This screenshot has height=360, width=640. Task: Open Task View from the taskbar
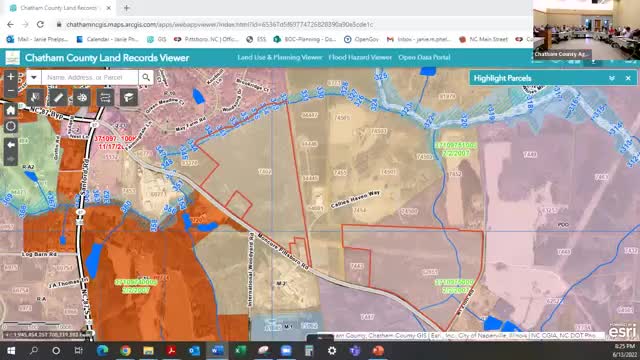pyautogui.click(x=78, y=351)
